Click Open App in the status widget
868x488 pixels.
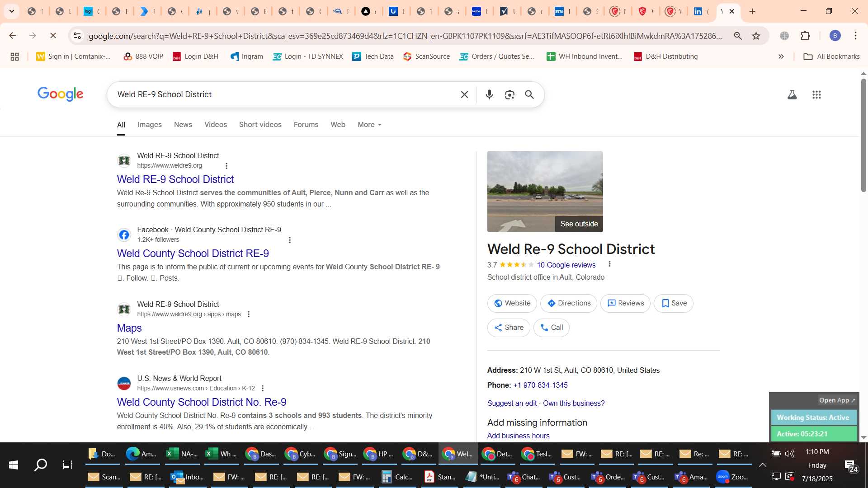tap(837, 400)
